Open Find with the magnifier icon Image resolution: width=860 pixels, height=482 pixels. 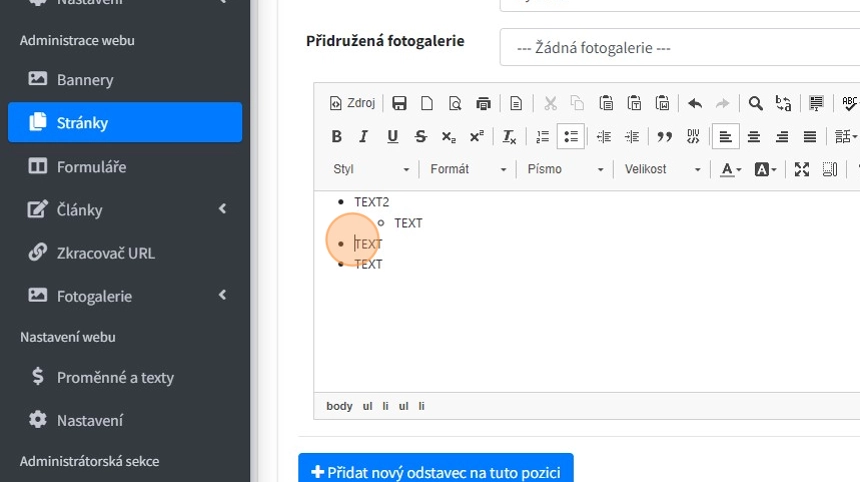[x=756, y=103]
